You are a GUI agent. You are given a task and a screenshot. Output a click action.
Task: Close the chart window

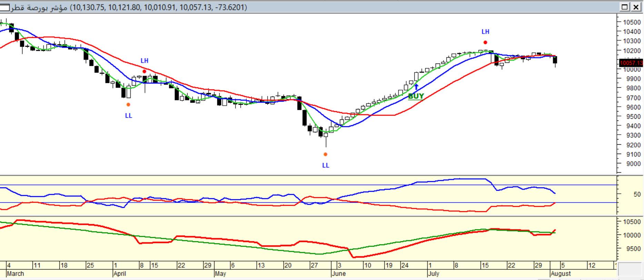pyautogui.click(x=636, y=7)
